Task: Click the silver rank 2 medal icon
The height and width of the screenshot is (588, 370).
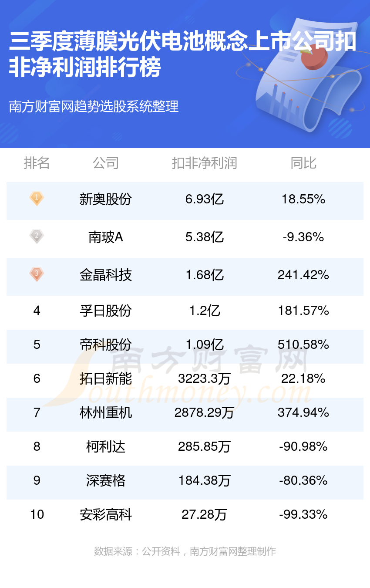Action: coord(37,237)
